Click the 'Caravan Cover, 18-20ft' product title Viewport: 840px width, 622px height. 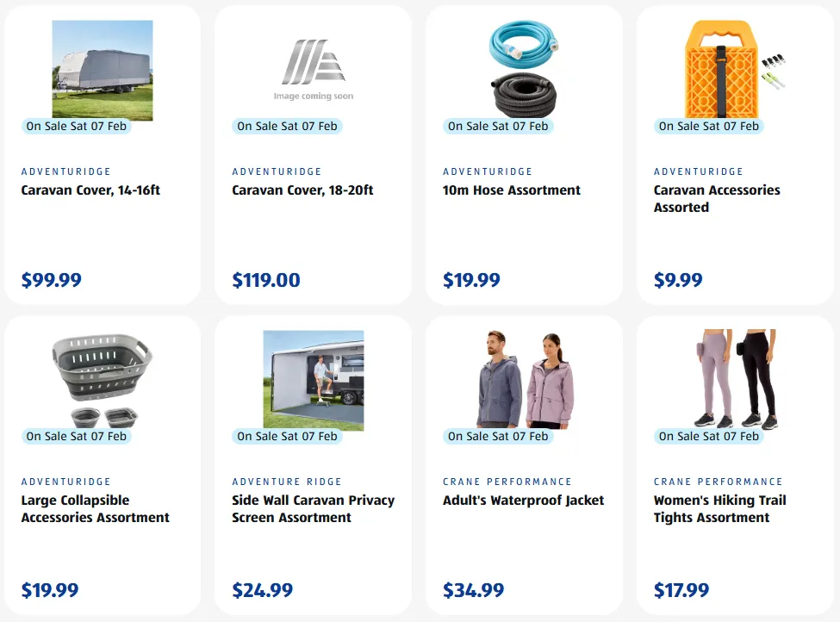pos(302,190)
